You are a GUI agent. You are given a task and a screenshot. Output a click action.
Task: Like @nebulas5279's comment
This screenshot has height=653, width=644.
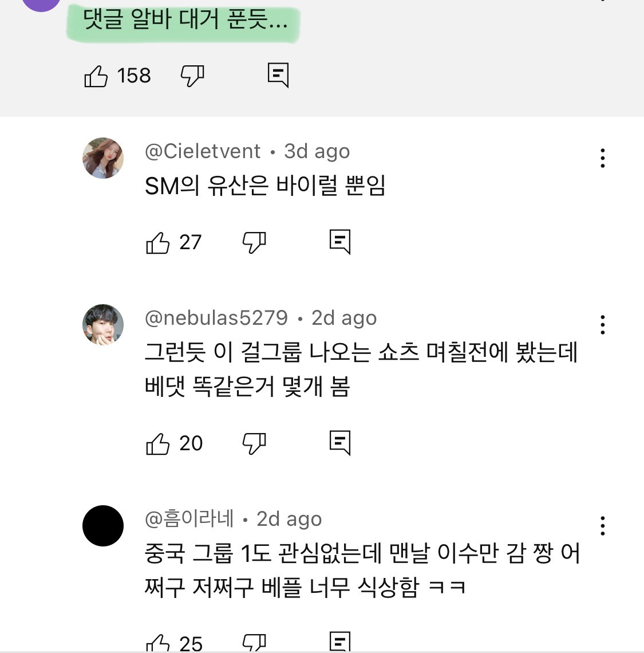pyautogui.click(x=158, y=443)
